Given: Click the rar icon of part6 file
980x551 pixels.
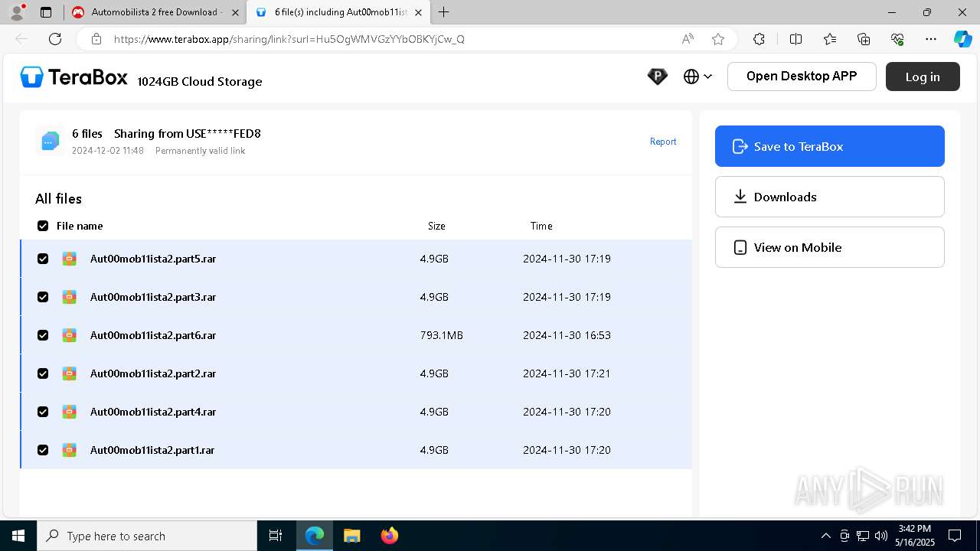Looking at the screenshot, I should (x=70, y=335).
